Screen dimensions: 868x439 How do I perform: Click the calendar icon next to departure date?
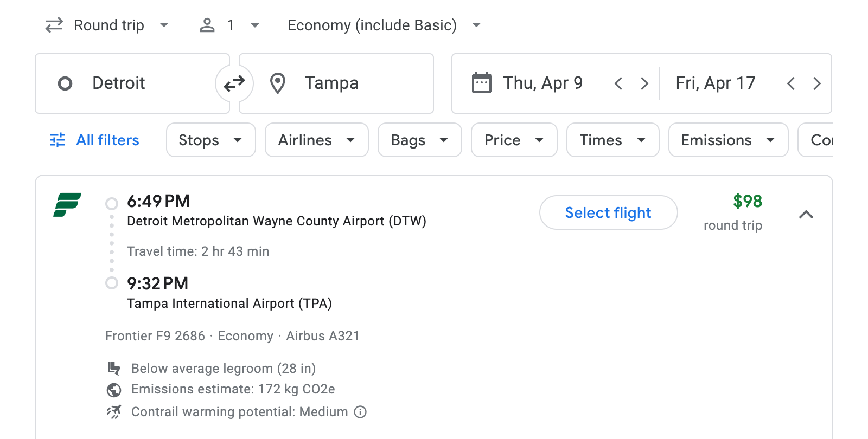(x=481, y=82)
